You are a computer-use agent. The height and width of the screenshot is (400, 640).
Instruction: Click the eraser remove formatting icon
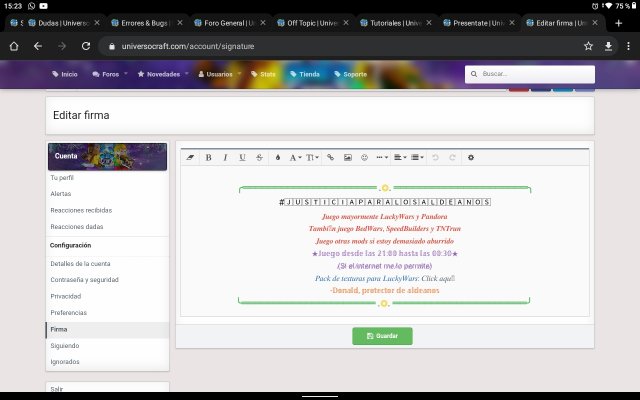[191, 157]
